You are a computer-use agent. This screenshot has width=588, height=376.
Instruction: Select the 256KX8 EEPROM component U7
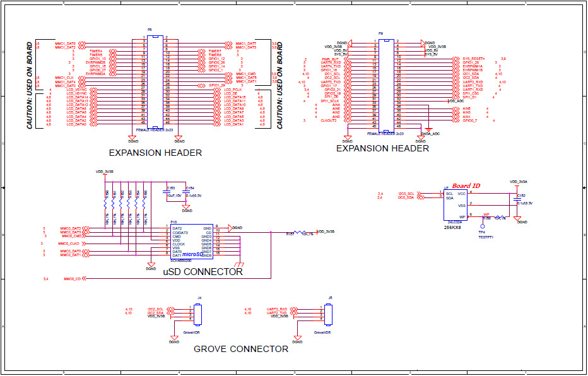click(x=456, y=204)
